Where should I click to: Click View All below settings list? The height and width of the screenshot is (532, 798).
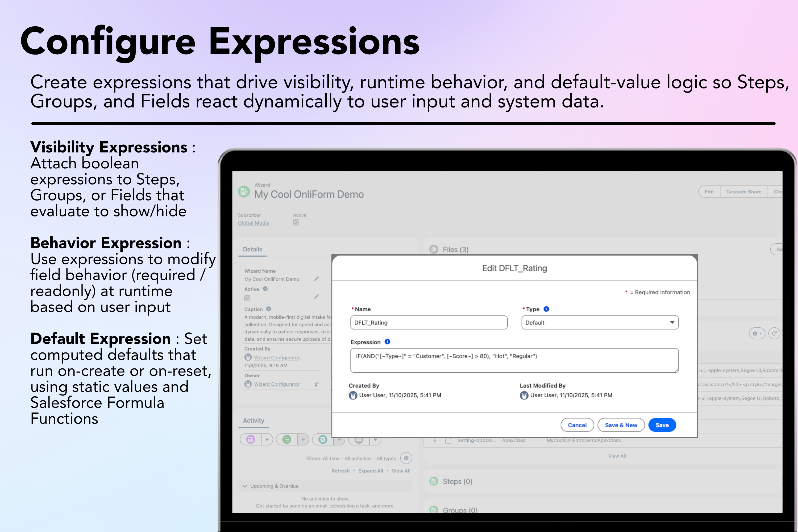617,456
